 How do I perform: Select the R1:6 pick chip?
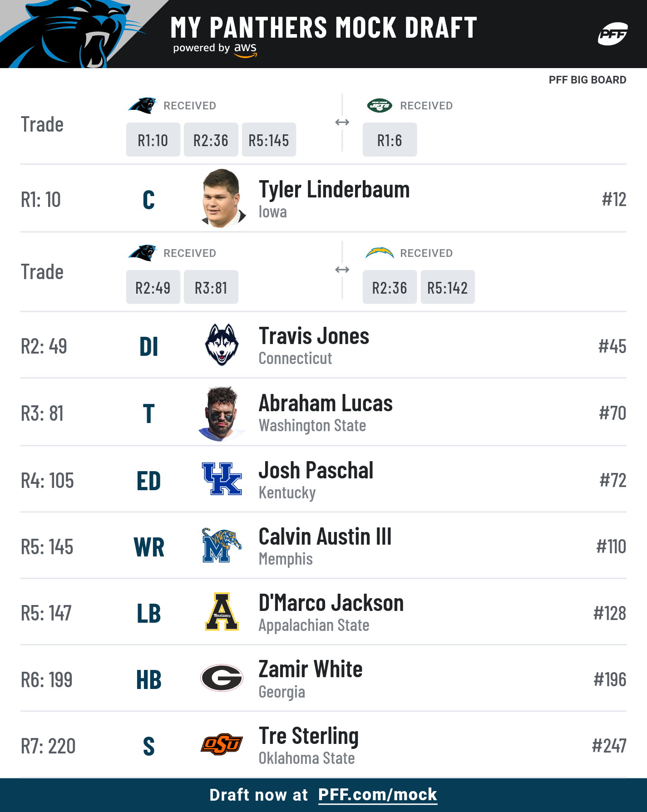pyautogui.click(x=390, y=140)
